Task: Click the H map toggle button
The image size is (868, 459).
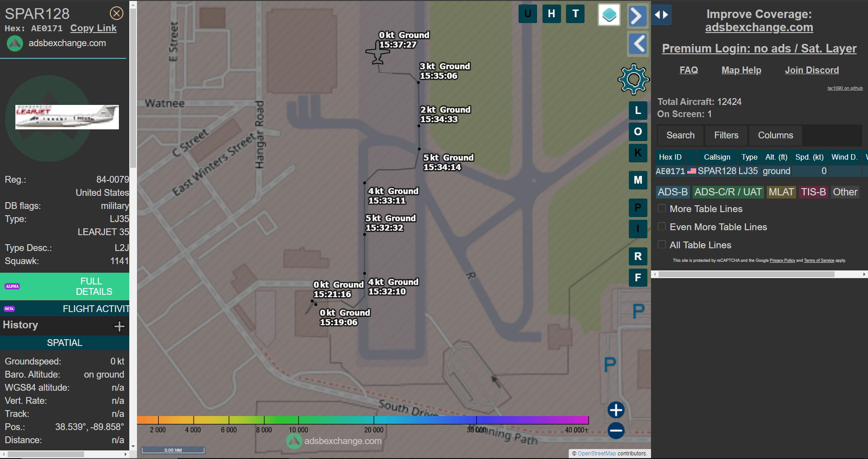Action: (552, 14)
